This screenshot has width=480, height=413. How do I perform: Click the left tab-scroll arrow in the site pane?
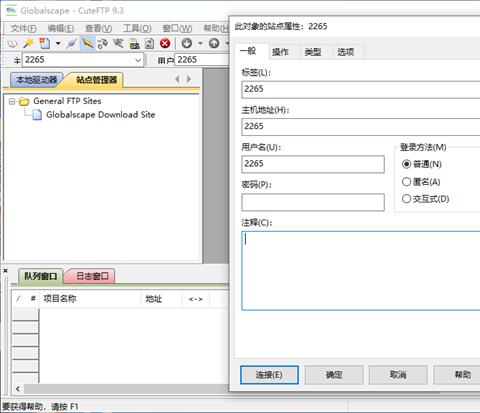(x=177, y=79)
